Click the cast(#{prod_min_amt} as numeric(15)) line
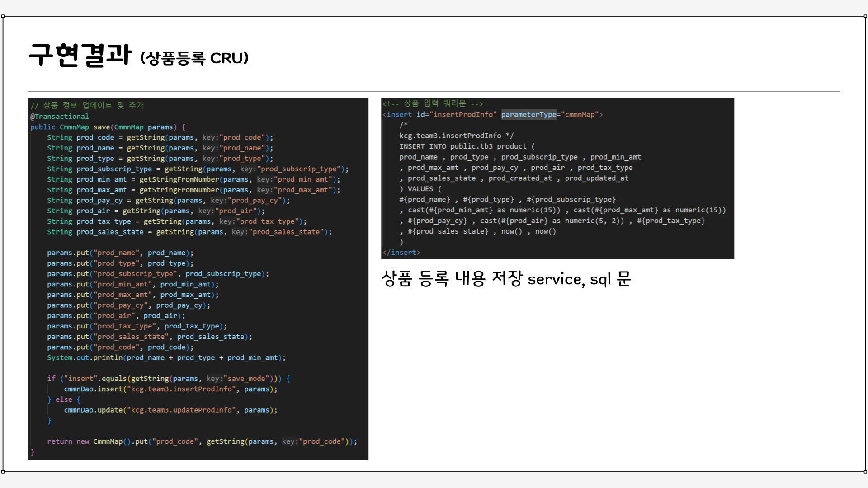The width and height of the screenshot is (868, 488). click(x=563, y=210)
